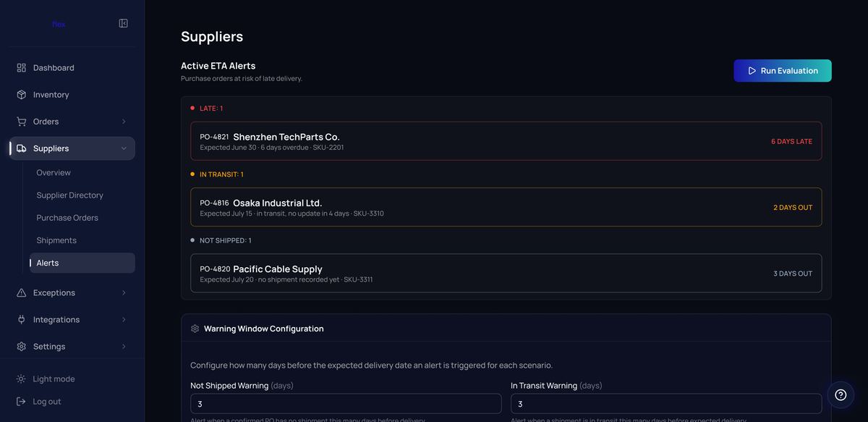Collapse the Suppliers menu chevron
This screenshot has width=868, height=422.
(124, 148)
